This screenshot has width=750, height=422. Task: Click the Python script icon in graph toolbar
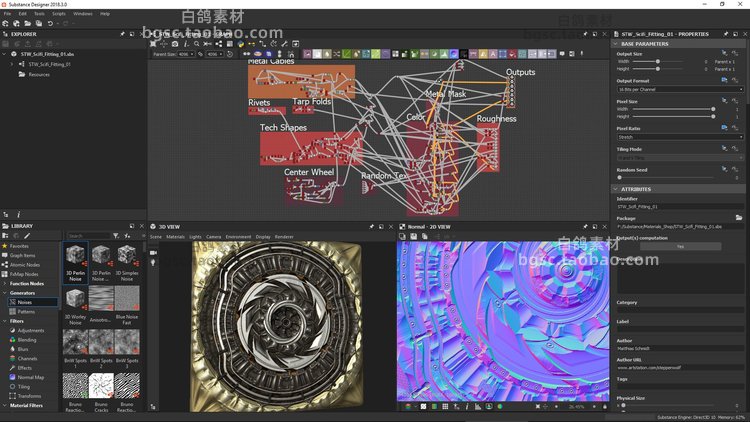coord(241,44)
